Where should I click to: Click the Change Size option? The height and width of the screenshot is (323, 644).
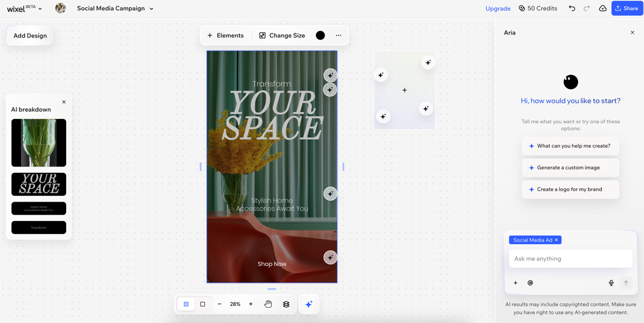point(282,35)
